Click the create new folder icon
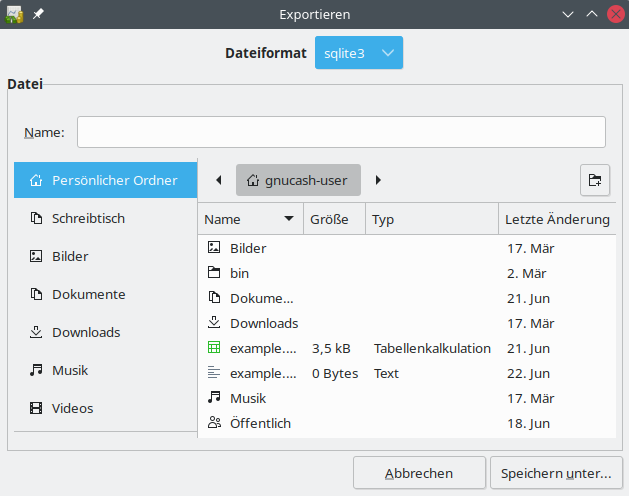Image resolution: width=629 pixels, height=496 pixels. 595,180
